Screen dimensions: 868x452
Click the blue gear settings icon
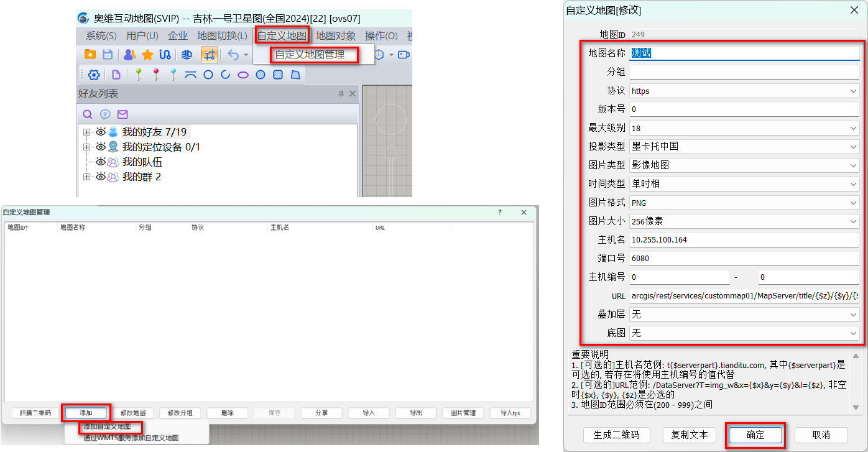coord(94,75)
